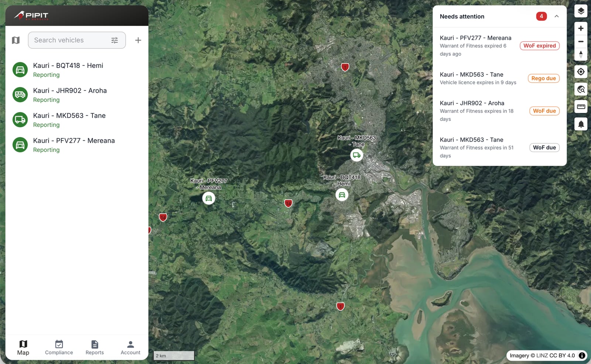
Task: Locate my position on the map
Action: click(x=581, y=72)
